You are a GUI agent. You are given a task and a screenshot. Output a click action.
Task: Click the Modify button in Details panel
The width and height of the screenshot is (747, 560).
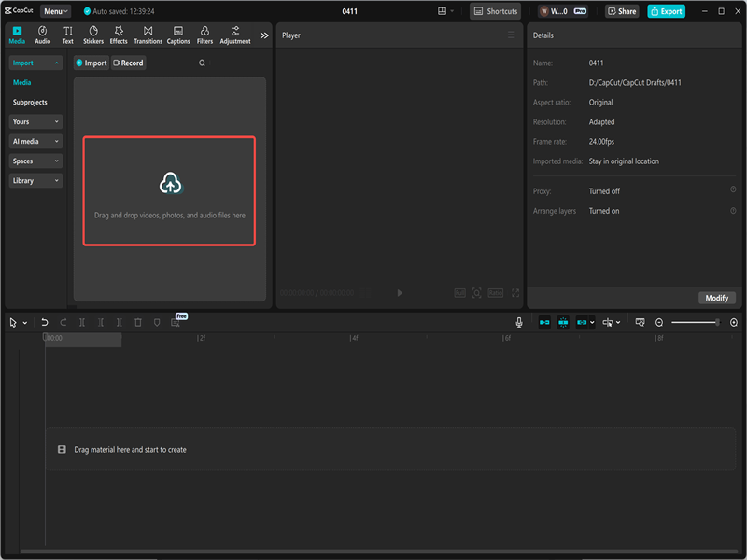coord(716,297)
